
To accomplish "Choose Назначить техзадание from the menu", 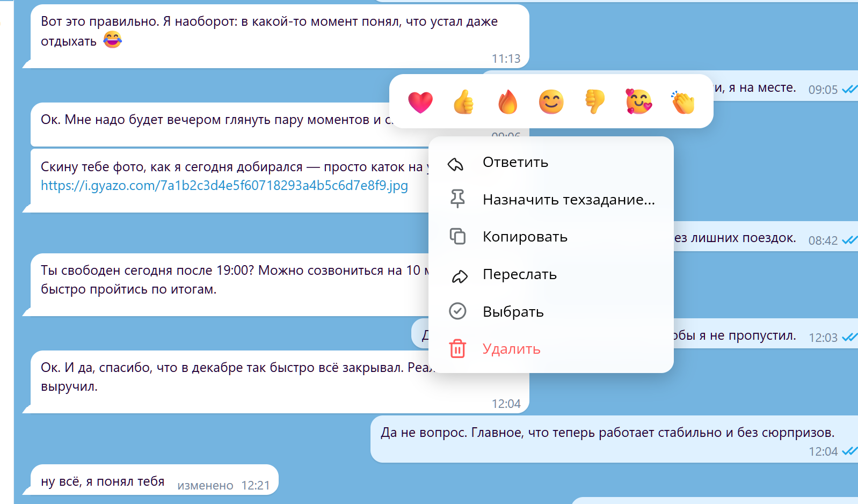I will click(x=568, y=200).
